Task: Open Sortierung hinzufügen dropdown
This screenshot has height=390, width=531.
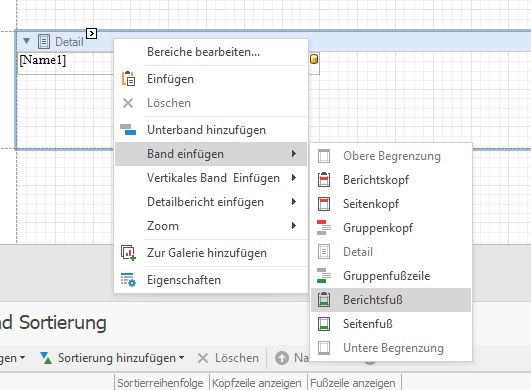Action: coord(182,358)
